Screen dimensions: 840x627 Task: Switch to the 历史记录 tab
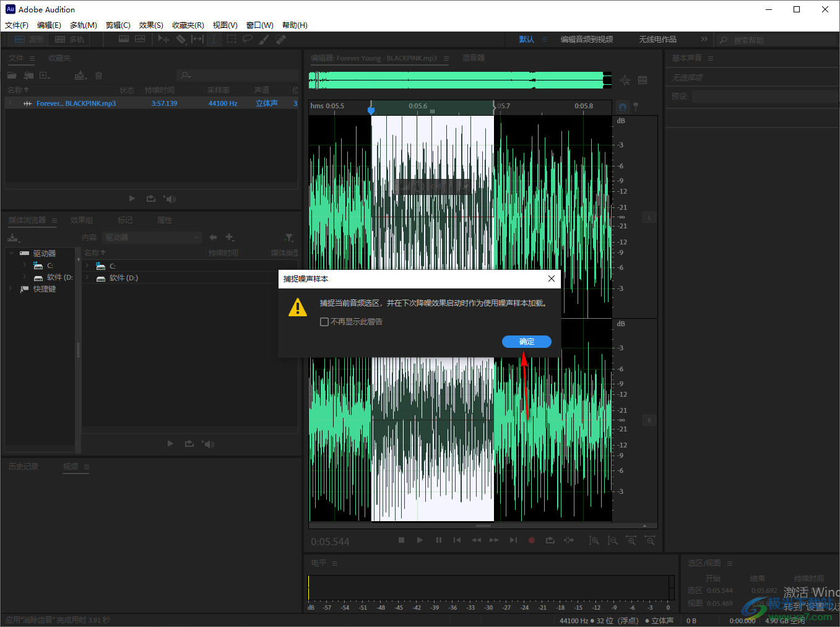tap(24, 467)
